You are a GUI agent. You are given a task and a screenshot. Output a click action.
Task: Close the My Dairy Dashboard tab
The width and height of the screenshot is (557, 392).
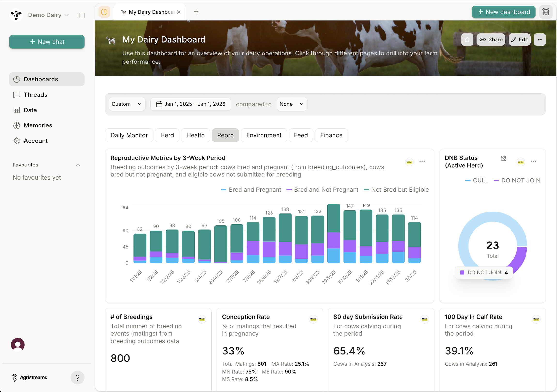[179, 12]
